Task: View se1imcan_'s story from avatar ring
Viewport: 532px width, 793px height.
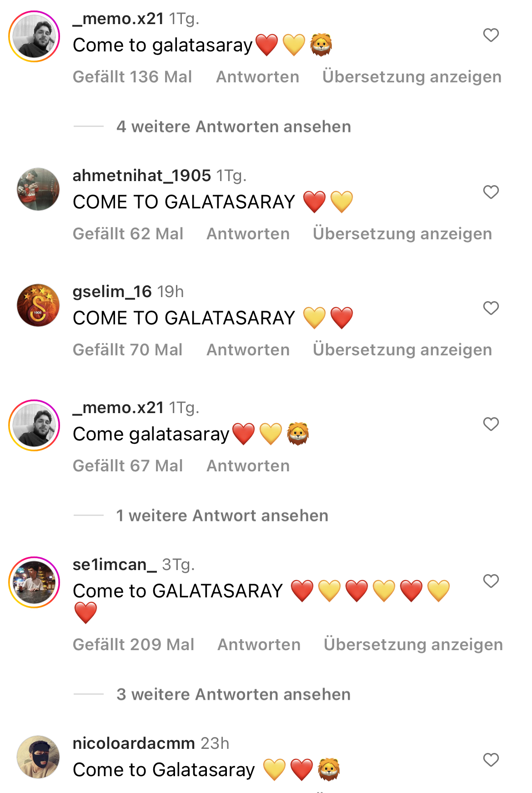Action: [x=35, y=582]
